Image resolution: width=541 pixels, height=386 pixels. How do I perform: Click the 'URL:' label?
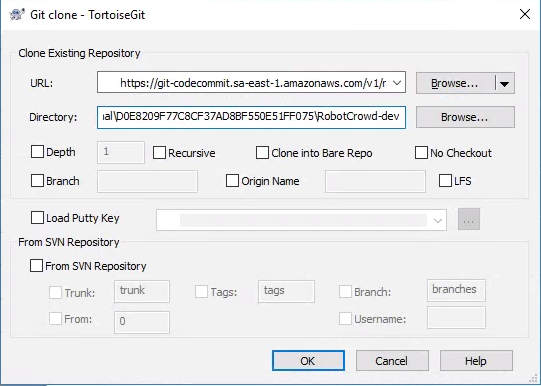(42, 83)
